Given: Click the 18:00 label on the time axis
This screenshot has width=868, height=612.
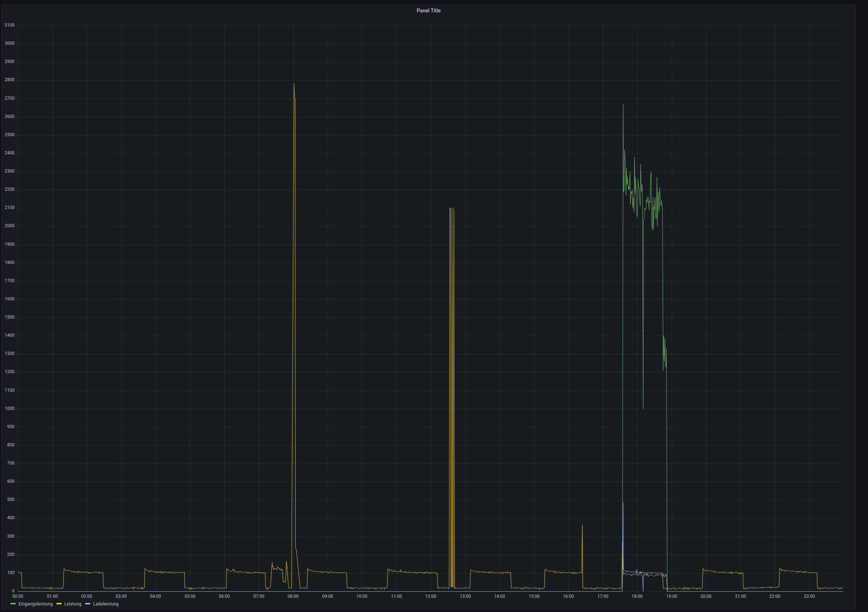Looking at the screenshot, I should (637, 596).
